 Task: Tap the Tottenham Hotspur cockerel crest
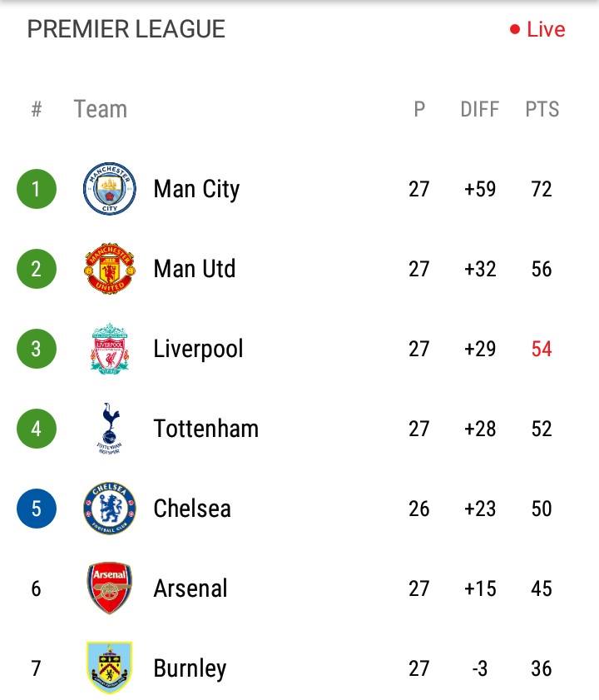coord(110,429)
